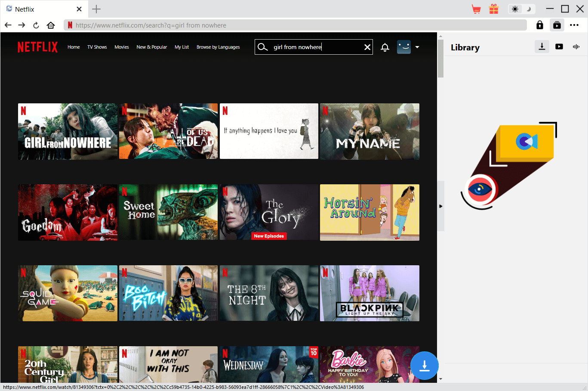Click the padlock icon beside address bar
The image size is (588, 391).
[x=539, y=25]
